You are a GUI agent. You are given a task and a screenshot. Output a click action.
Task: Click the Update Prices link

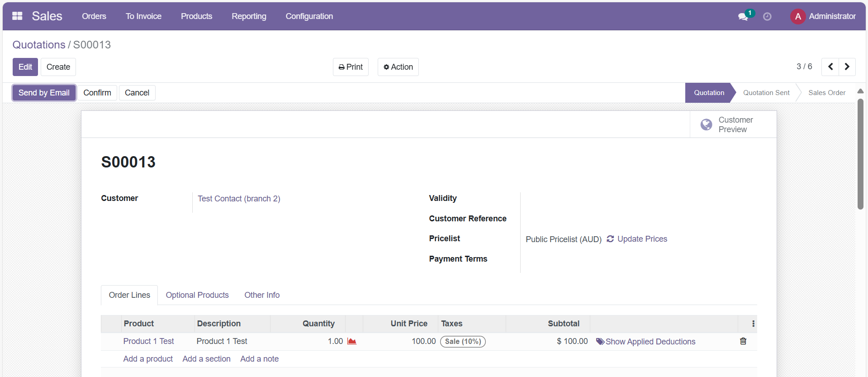(642, 239)
